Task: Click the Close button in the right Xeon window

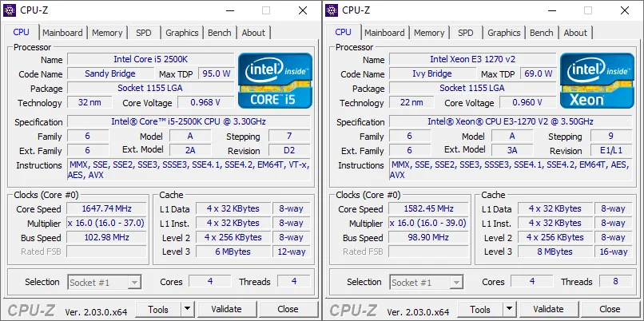Action: click(610, 310)
